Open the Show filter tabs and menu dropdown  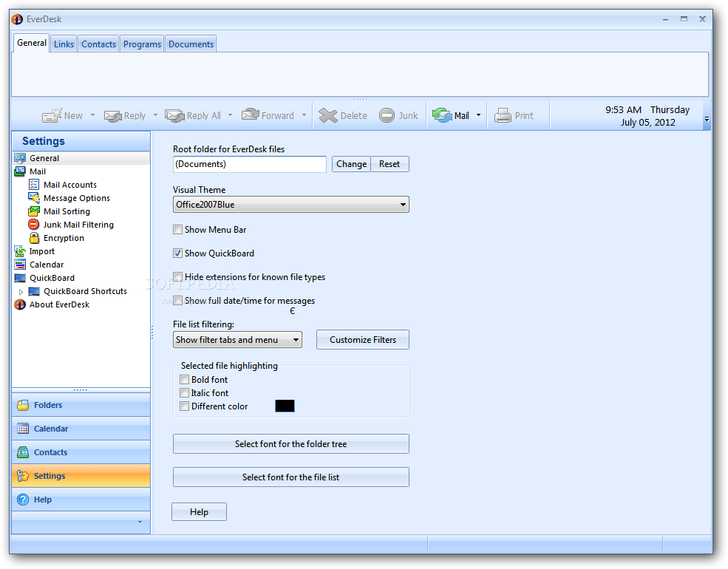(x=237, y=340)
